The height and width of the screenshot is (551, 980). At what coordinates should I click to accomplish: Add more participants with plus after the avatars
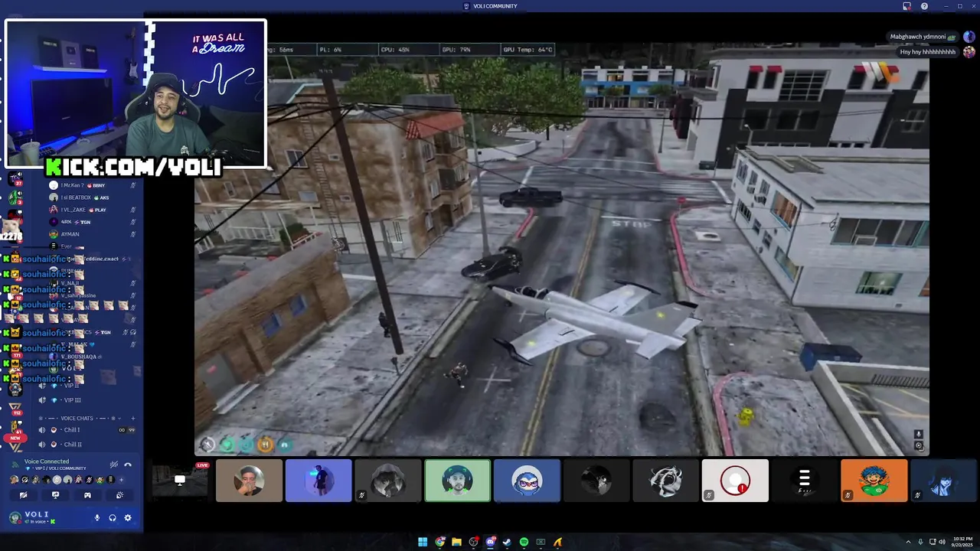tap(121, 480)
